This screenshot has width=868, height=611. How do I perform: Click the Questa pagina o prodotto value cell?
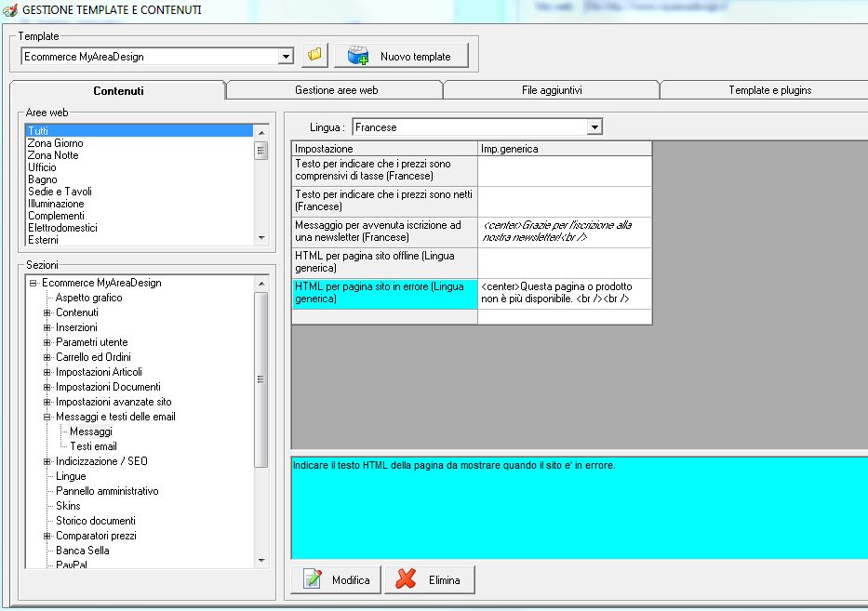pos(565,293)
